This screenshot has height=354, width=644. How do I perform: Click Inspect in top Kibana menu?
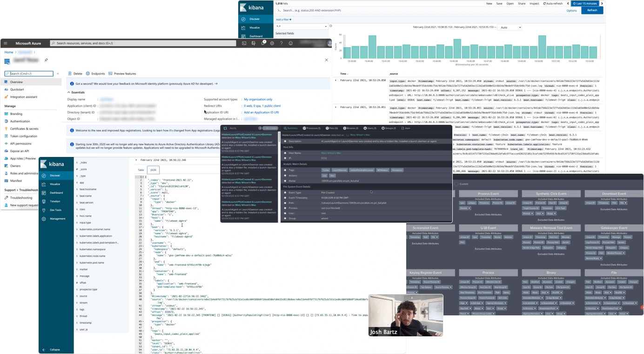tap(534, 3)
